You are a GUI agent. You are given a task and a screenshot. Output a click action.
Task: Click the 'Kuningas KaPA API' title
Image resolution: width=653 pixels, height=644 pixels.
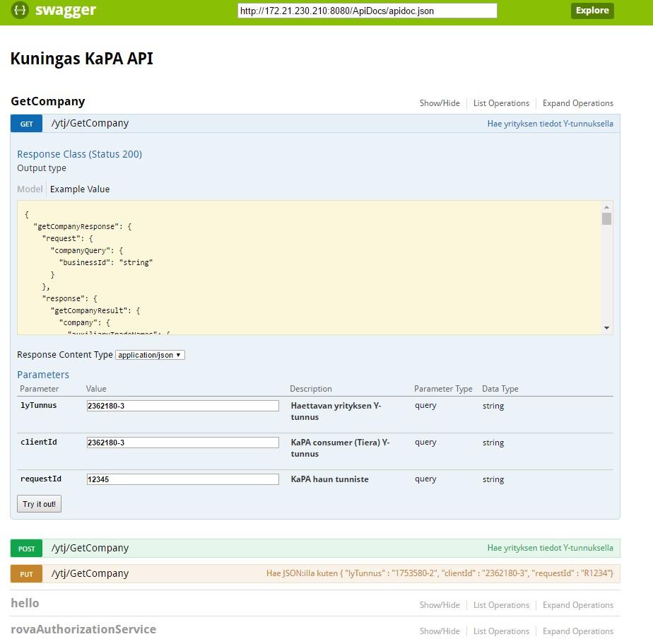tap(82, 58)
